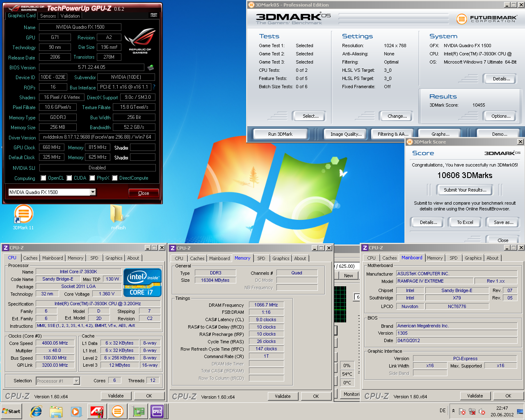The image size is (525, 420).
Task: Click the muted volume speaker tray icon
Action: click(482, 411)
